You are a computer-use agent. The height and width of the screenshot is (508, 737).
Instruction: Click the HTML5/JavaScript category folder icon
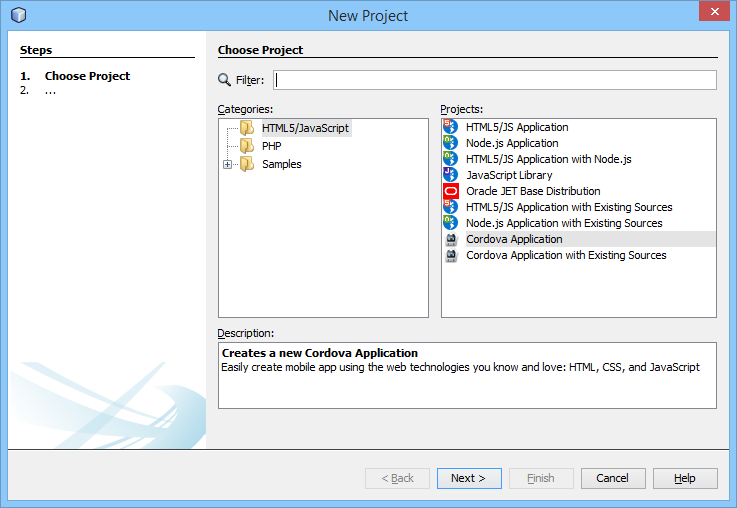[246, 128]
